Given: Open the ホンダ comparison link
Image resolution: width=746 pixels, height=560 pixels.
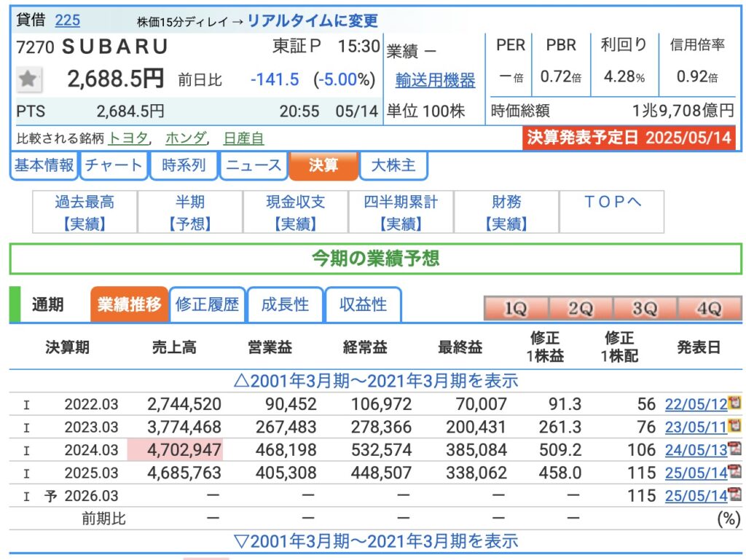Looking at the screenshot, I should (x=186, y=138).
